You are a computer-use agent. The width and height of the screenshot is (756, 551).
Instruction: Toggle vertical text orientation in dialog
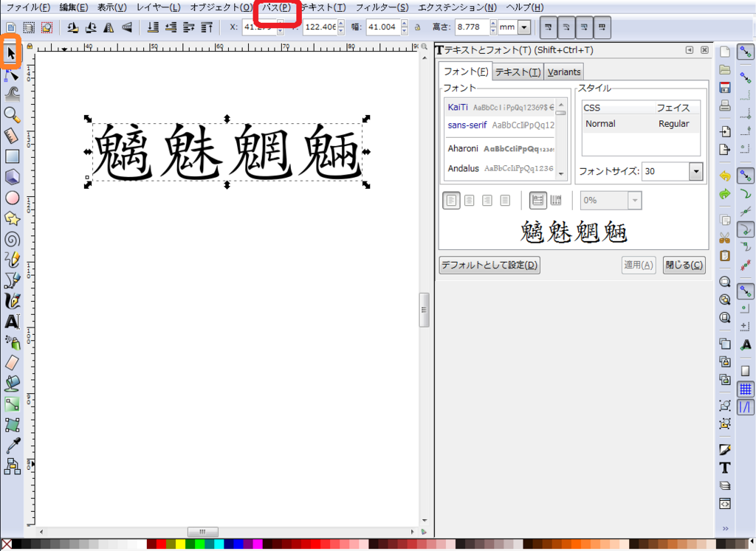point(556,201)
